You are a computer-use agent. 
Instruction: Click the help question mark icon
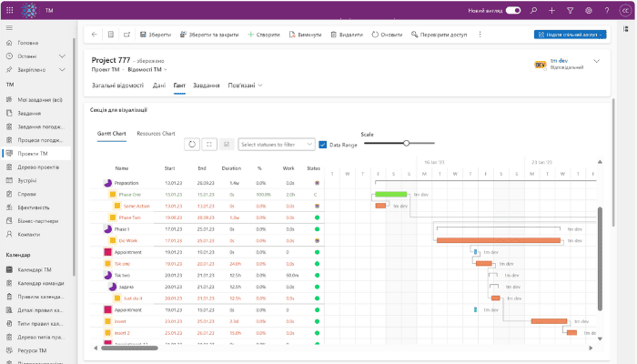pos(605,11)
